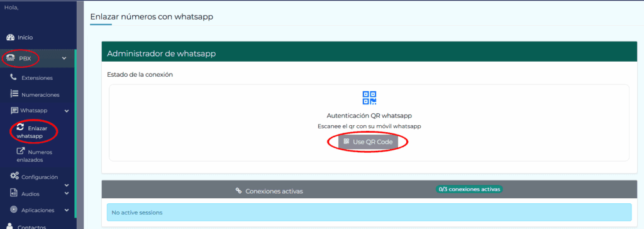Click the Whatsapp chat bubble icon
The width and height of the screenshot is (644, 229).
(x=14, y=111)
